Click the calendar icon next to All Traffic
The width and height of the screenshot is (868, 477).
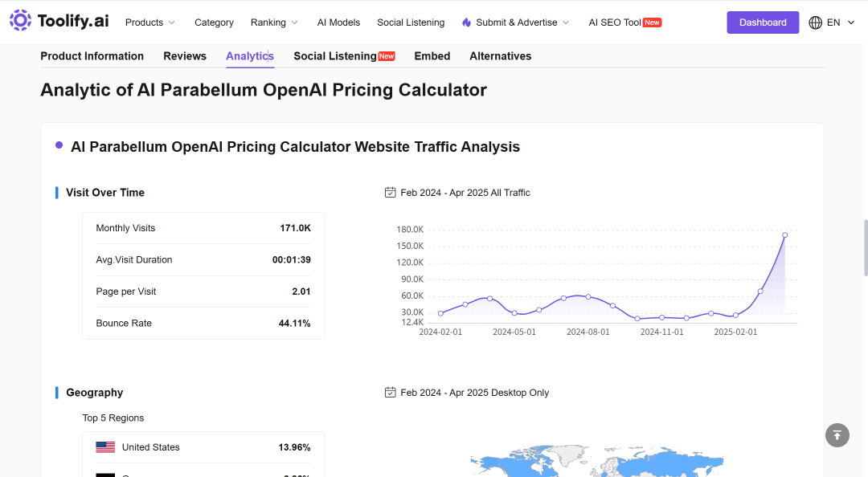391,193
